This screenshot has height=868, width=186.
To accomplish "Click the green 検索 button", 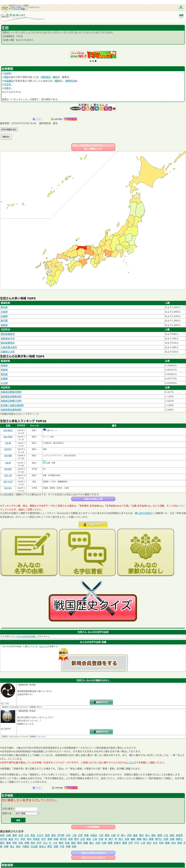I will click(x=18, y=820).
